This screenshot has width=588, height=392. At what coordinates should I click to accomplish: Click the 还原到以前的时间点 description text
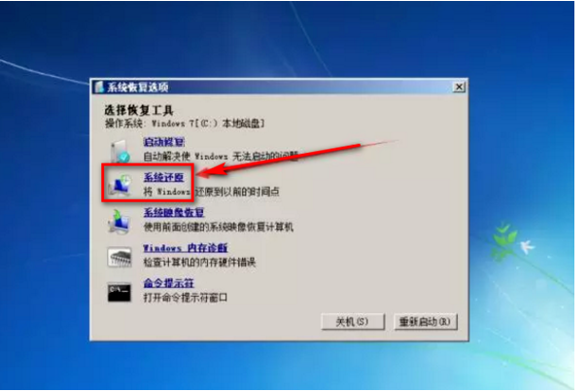click(237, 192)
